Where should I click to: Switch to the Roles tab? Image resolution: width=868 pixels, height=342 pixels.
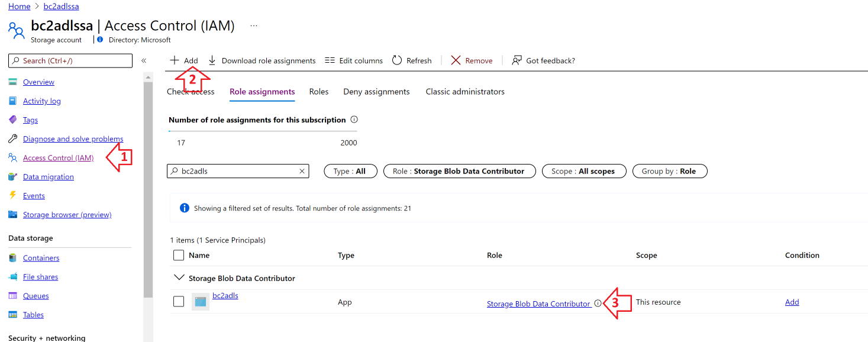(x=319, y=92)
